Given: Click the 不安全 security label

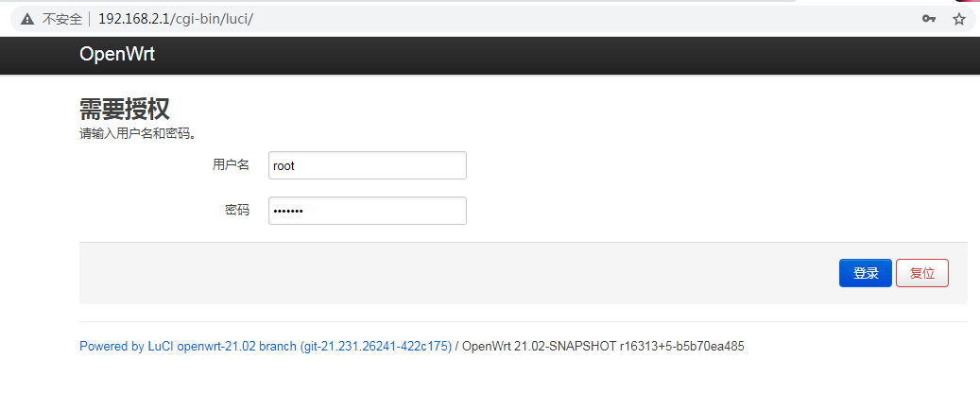Looking at the screenshot, I should pos(62,19).
